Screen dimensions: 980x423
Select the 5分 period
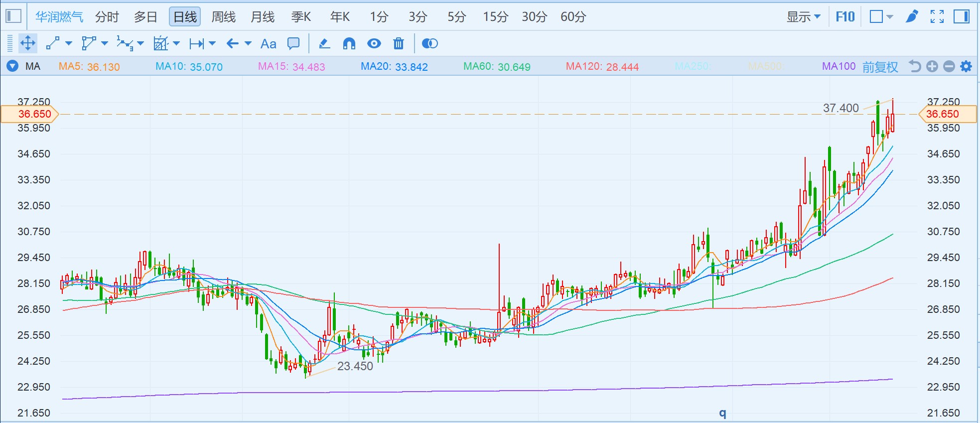(x=456, y=17)
